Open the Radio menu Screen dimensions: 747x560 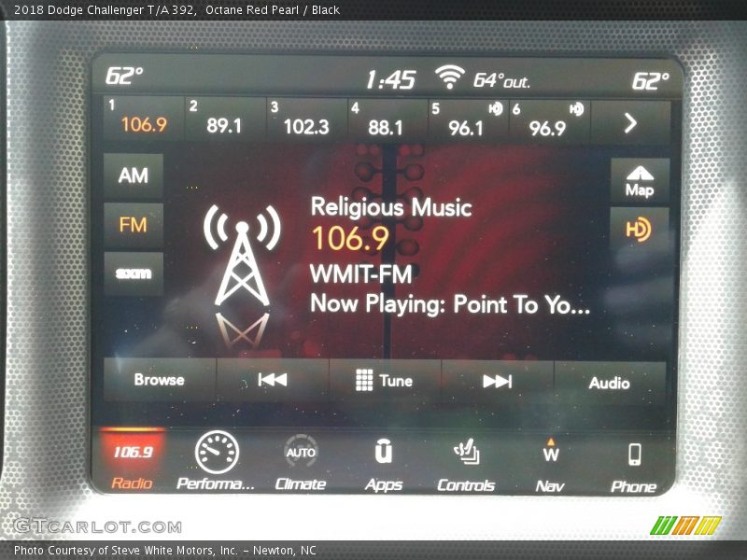[x=133, y=460]
